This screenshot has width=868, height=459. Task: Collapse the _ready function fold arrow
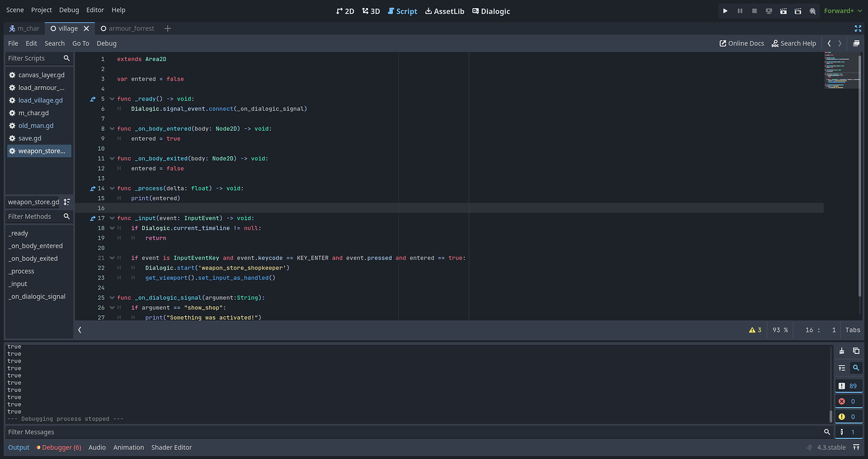coord(112,99)
